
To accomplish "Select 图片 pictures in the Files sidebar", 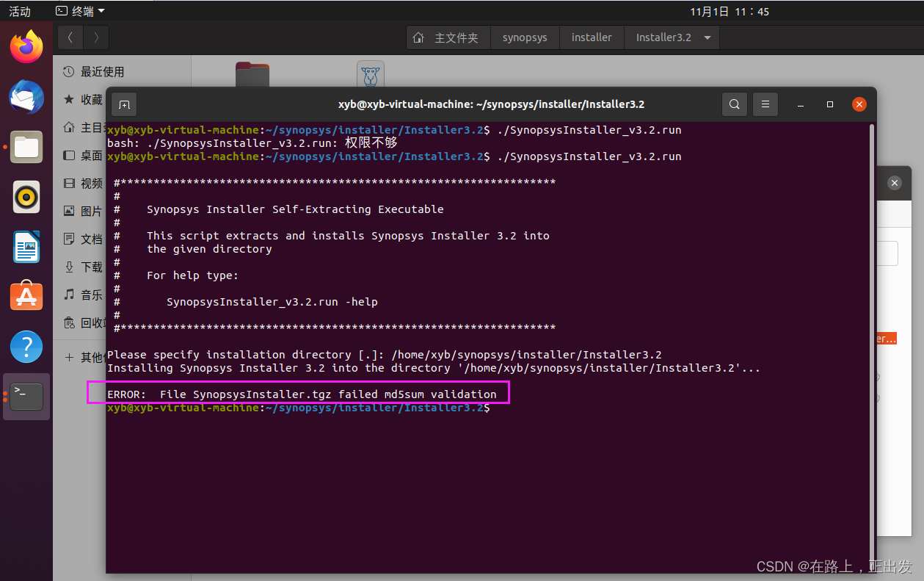I will pyautogui.click(x=84, y=211).
